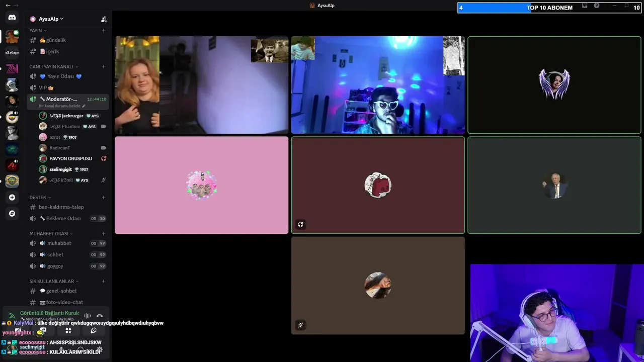Collapse the MUHABBET ODASI category

[51, 233]
